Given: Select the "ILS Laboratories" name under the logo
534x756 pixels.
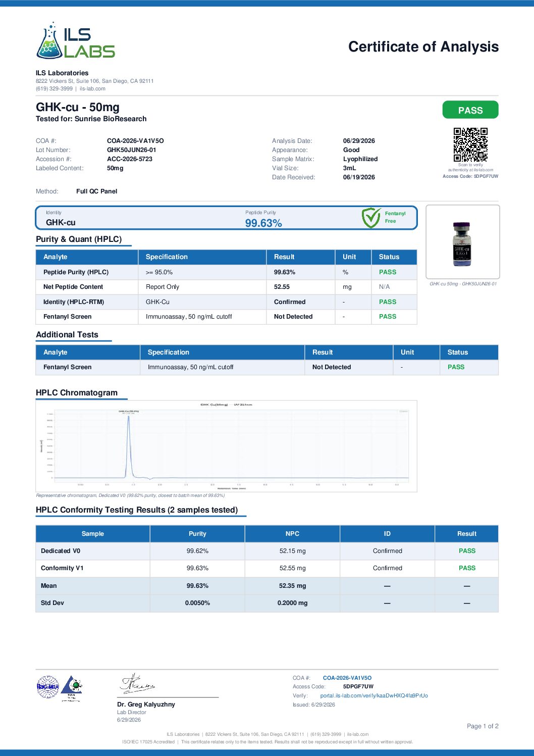Looking at the screenshot, I should coord(62,73).
